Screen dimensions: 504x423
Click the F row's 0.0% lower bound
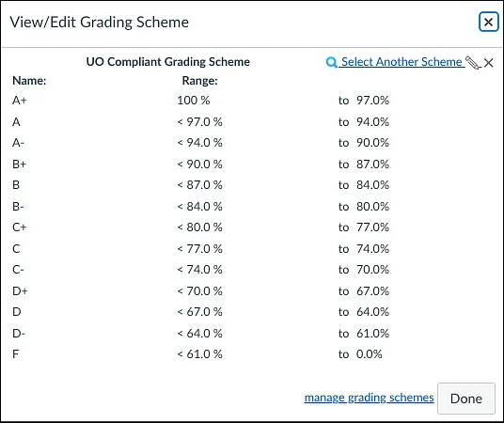point(369,354)
